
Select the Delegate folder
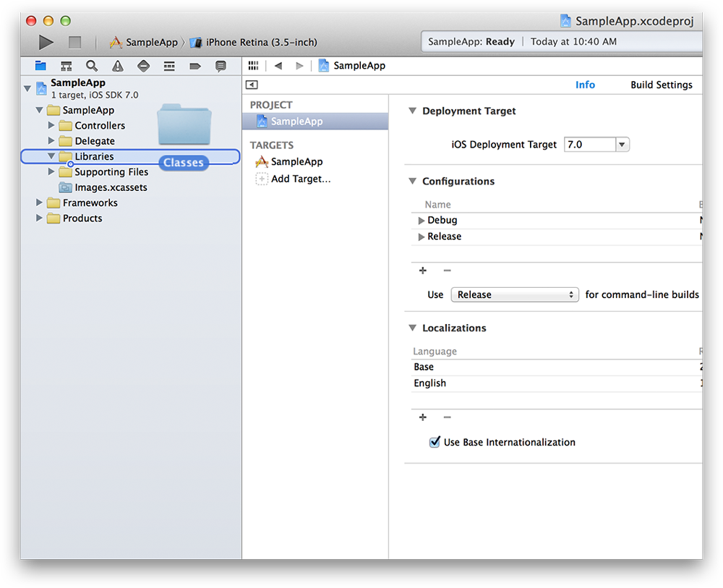click(87, 140)
